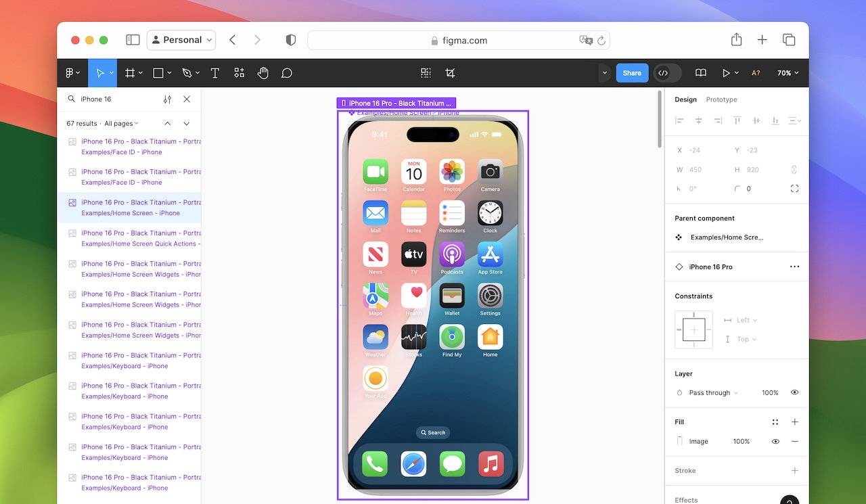The image size is (866, 504).
Task: Click the Share button
Action: [x=632, y=73]
